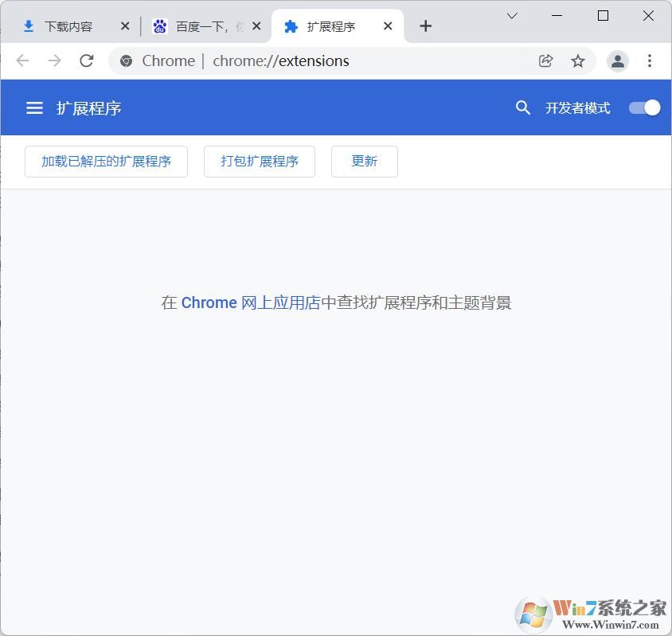The width and height of the screenshot is (672, 636).
Task: Reload the extensions page
Action: pyautogui.click(x=87, y=60)
